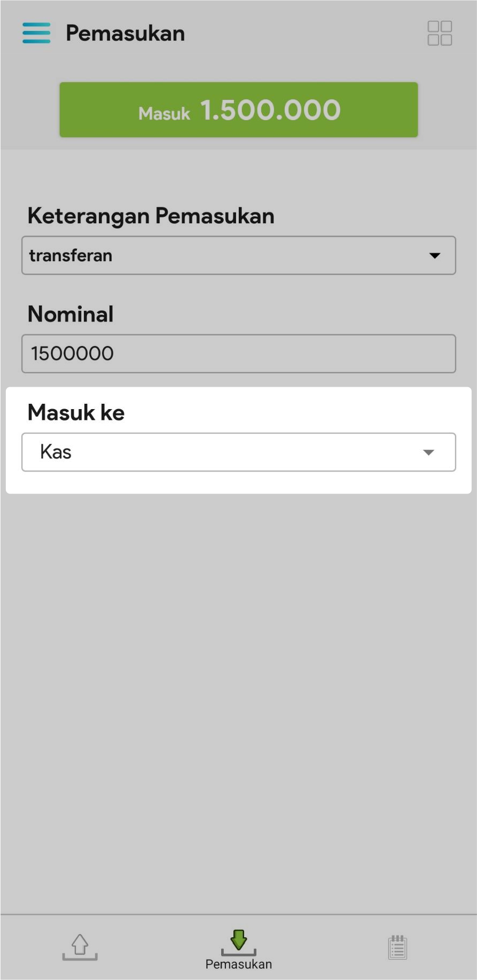Tap the Pemasukan page title

[125, 33]
